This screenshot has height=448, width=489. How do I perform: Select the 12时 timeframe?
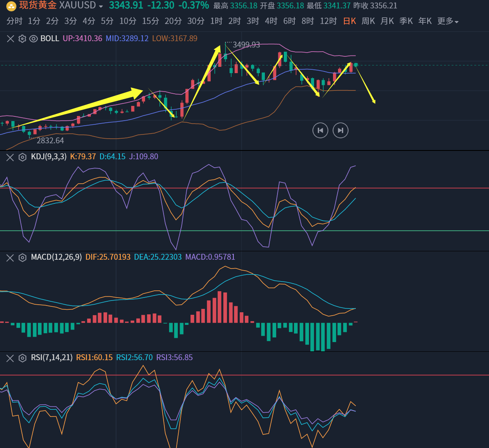click(328, 21)
